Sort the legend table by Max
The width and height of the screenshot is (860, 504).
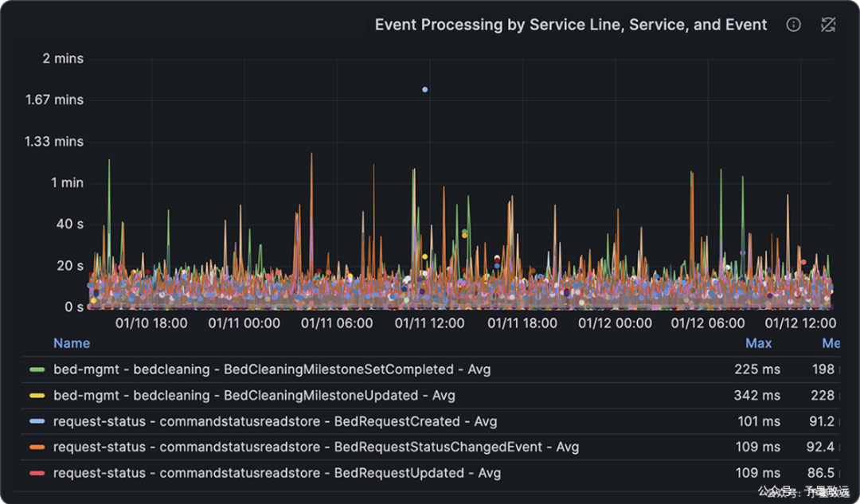click(x=759, y=343)
